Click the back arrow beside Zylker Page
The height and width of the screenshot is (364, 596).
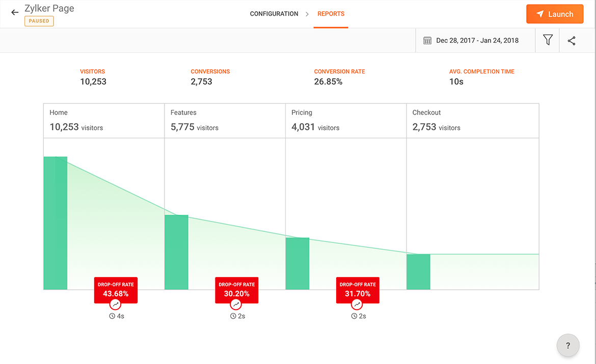[x=15, y=12]
